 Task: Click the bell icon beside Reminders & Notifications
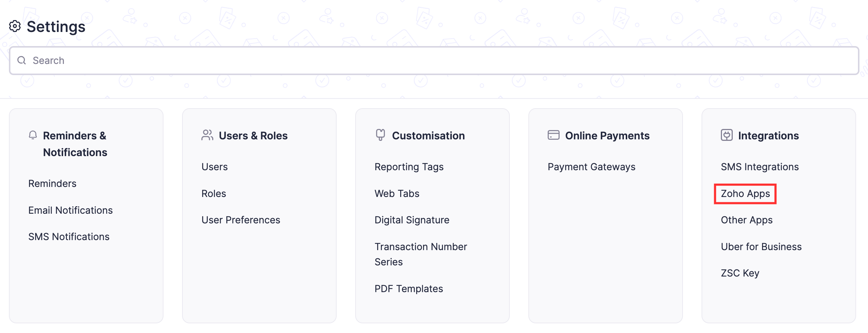point(33,135)
